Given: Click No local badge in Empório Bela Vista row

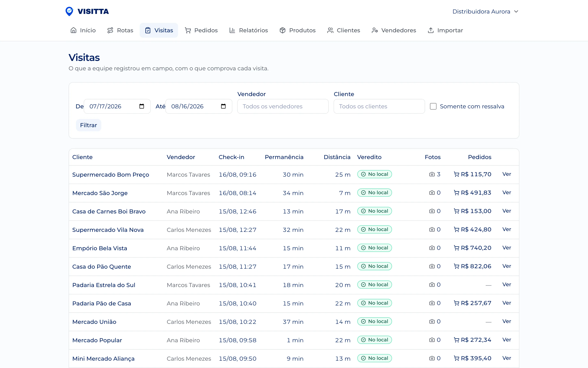Looking at the screenshot, I should tap(374, 248).
